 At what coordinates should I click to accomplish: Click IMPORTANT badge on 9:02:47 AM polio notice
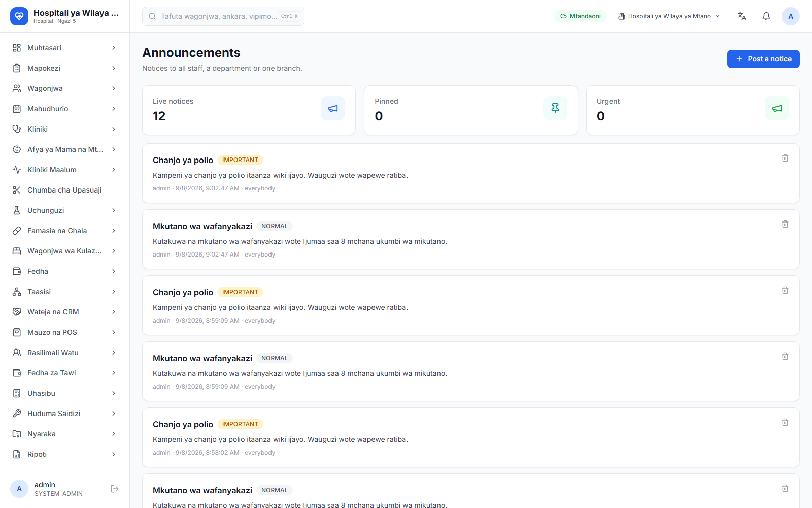240,160
